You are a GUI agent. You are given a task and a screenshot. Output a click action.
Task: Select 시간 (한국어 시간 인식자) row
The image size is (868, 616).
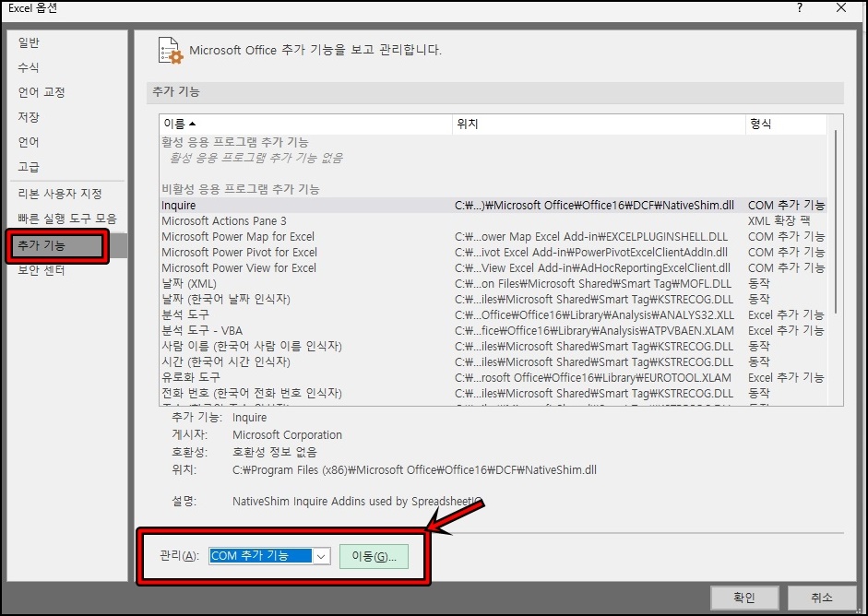click(x=493, y=362)
